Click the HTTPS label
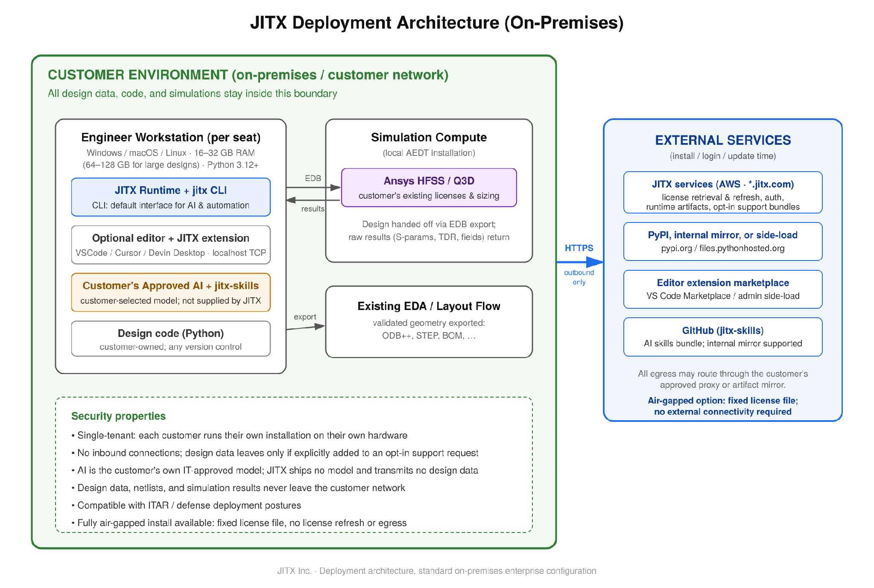 579,248
